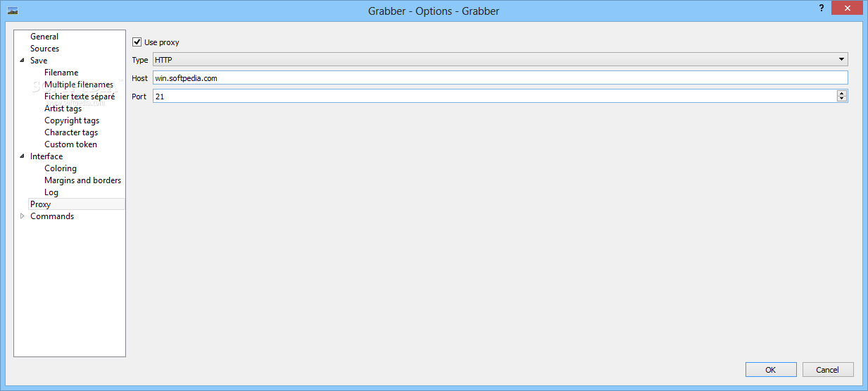The image size is (868, 391).
Task: Open Character tags settings
Action: (x=71, y=132)
